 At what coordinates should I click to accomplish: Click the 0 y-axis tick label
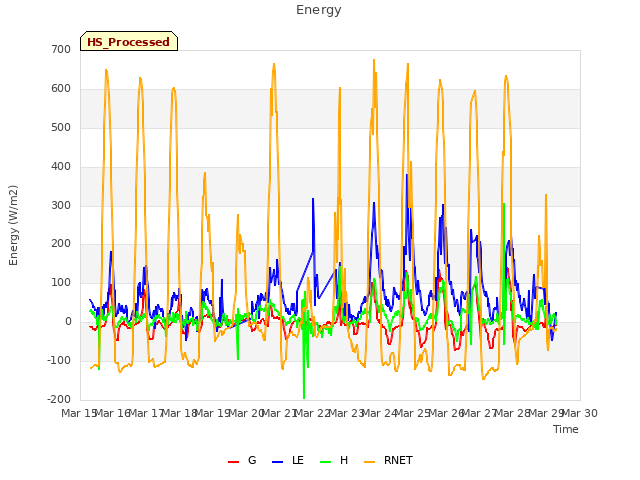(x=68, y=322)
